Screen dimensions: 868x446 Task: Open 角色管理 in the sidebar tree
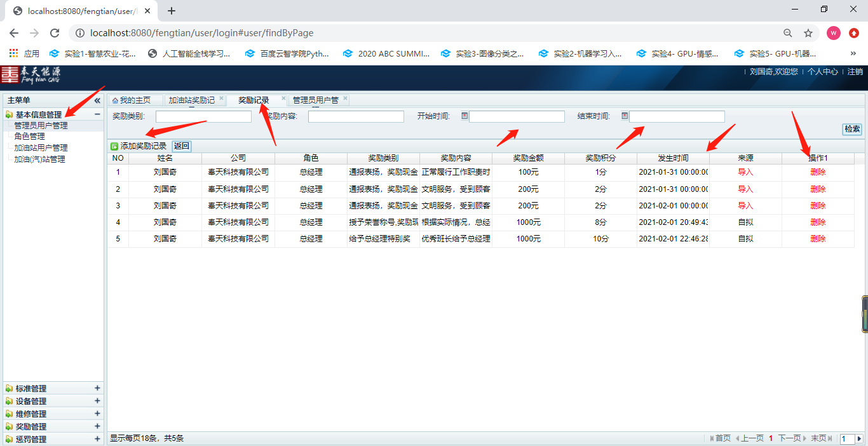click(x=30, y=136)
